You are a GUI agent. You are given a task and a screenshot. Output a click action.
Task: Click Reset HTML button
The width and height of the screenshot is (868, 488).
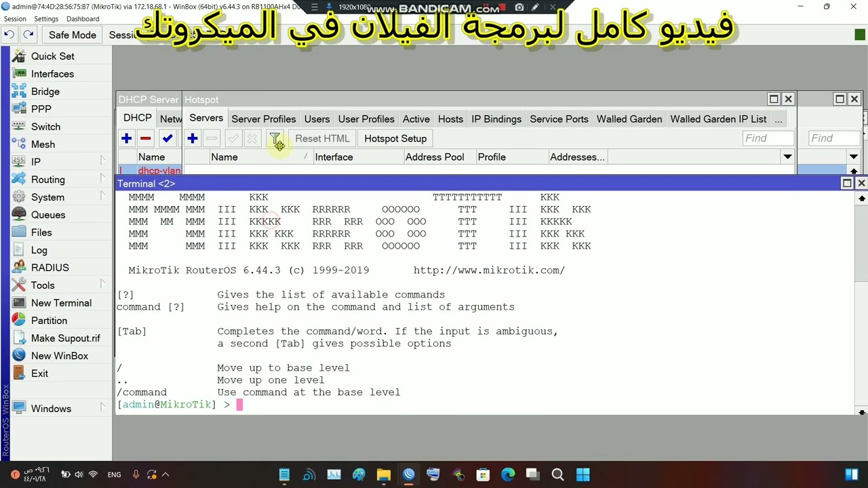[322, 138]
